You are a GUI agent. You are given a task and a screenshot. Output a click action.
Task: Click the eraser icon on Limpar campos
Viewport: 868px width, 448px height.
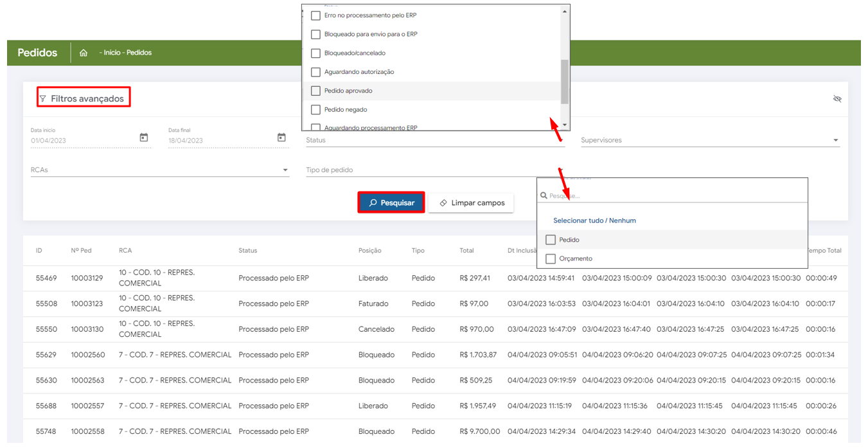pos(443,203)
